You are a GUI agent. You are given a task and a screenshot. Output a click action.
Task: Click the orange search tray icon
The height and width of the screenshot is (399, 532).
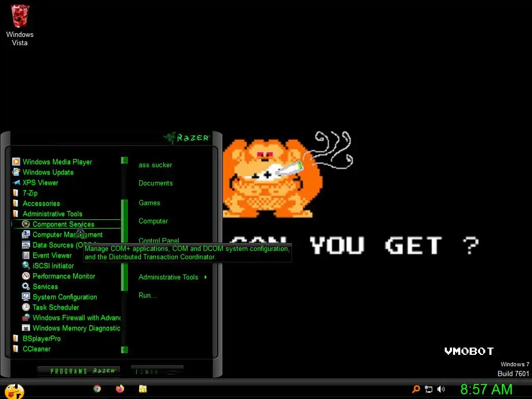click(416, 389)
